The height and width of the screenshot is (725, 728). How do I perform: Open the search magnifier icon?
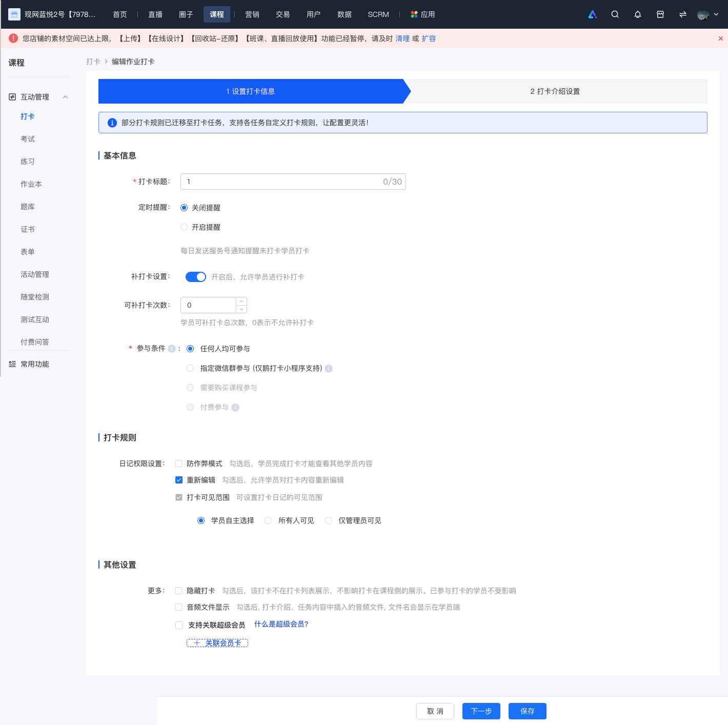[615, 14]
